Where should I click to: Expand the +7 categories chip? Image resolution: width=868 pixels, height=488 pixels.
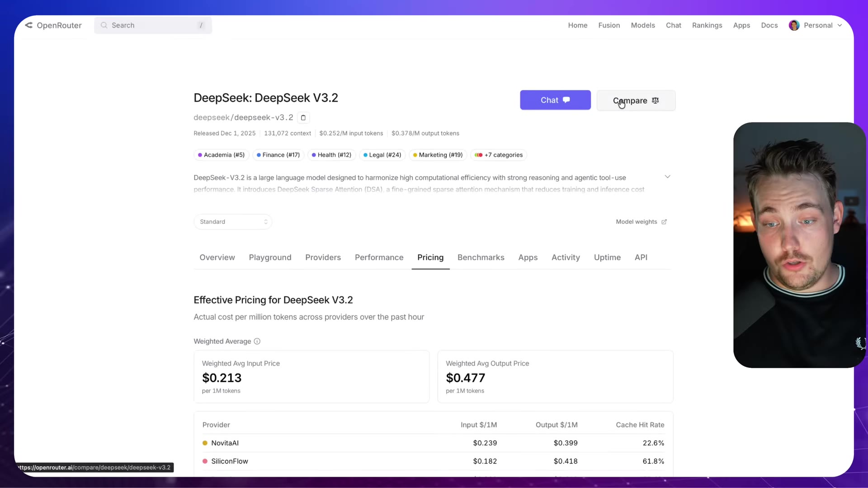point(499,155)
